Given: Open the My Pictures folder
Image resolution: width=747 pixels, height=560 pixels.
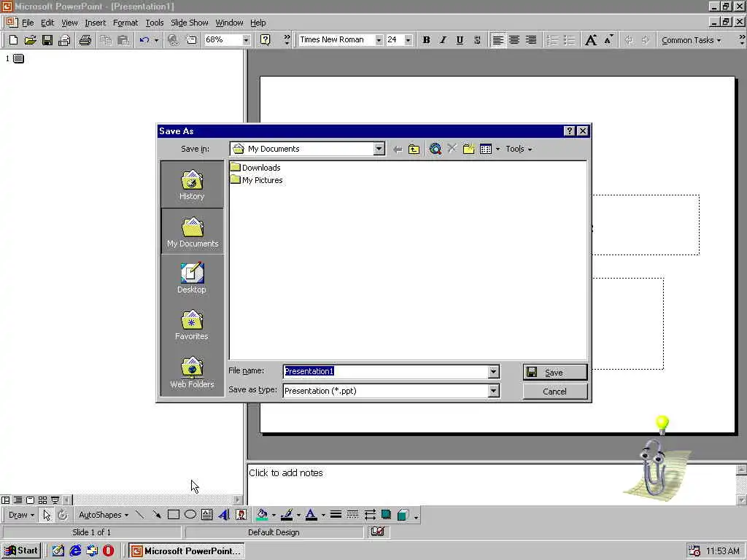Looking at the screenshot, I should click(256, 180).
